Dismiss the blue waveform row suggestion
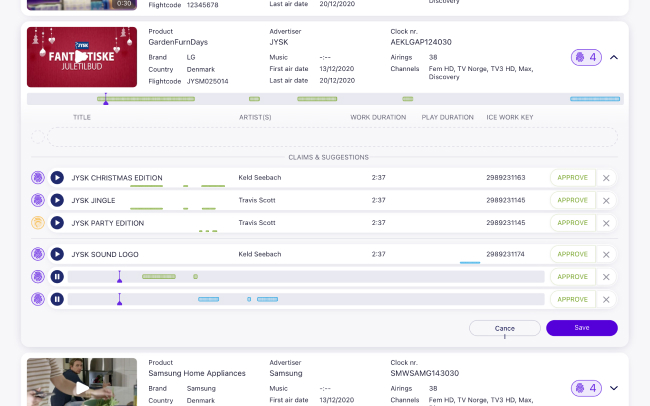 click(x=606, y=299)
